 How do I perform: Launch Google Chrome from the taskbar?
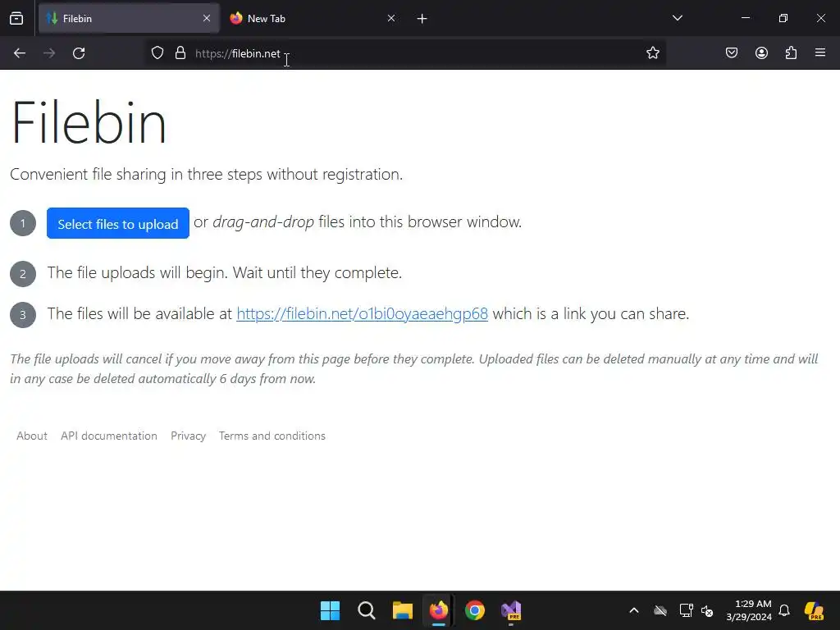click(475, 610)
